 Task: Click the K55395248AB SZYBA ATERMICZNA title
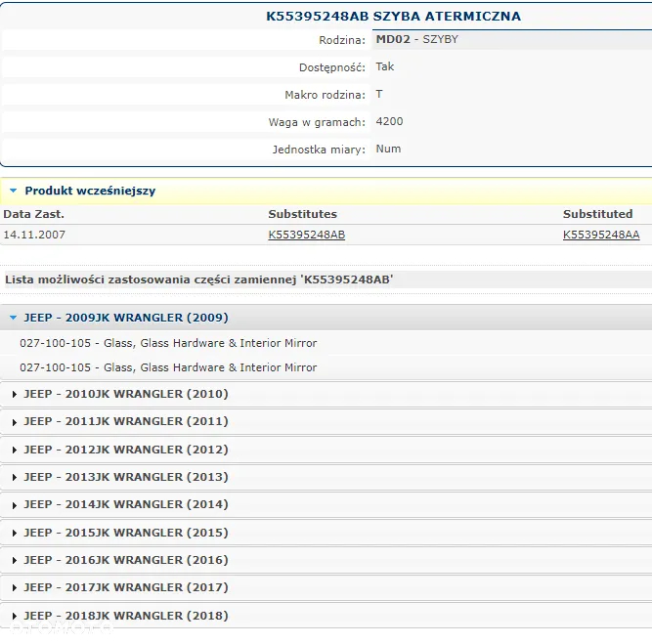[393, 17]
